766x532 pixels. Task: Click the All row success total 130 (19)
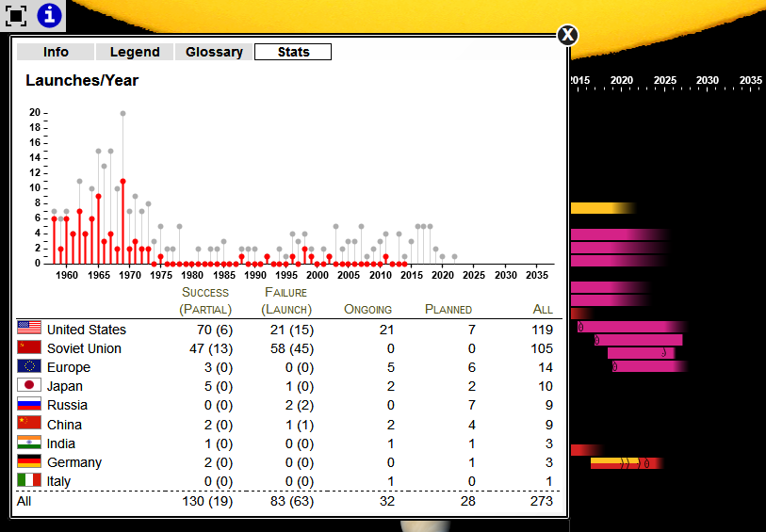pos(207,501)
